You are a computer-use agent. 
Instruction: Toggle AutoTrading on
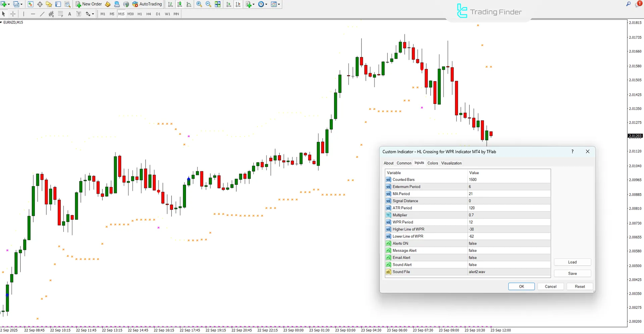147,4
